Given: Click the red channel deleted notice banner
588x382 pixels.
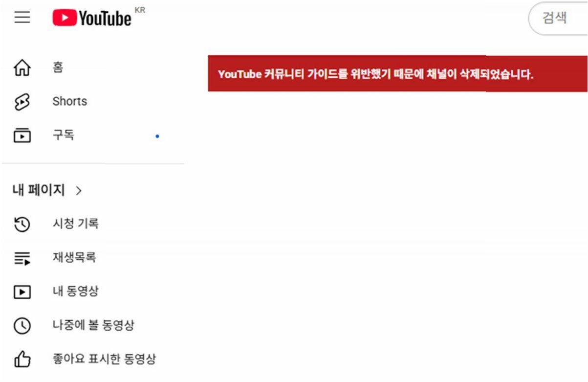Looking at the screenshot, I should coord(398,73).
